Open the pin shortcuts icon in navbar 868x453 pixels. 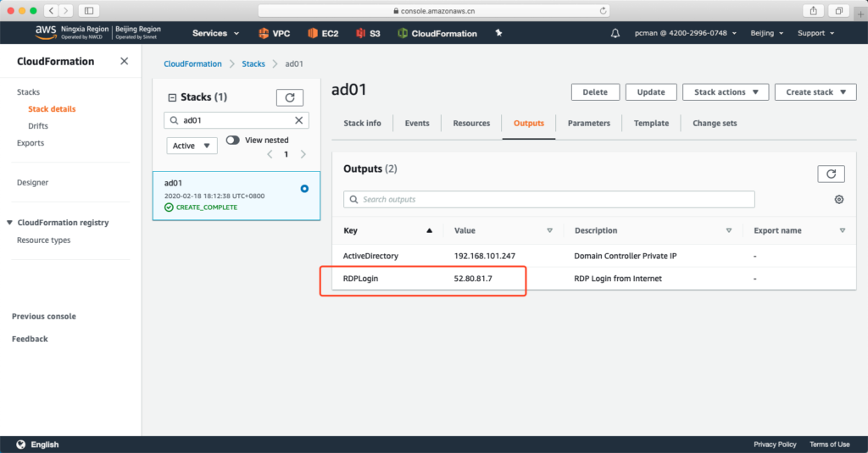pos(498,33)
